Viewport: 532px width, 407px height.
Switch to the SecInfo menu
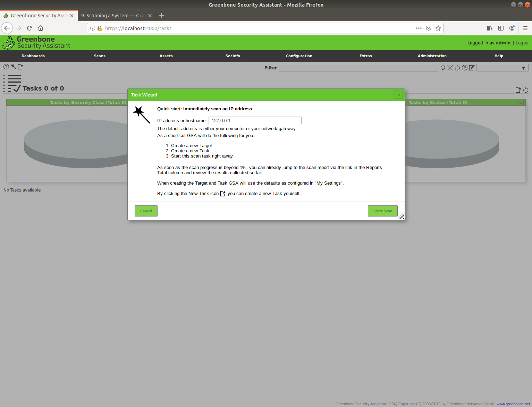[233, 56]
